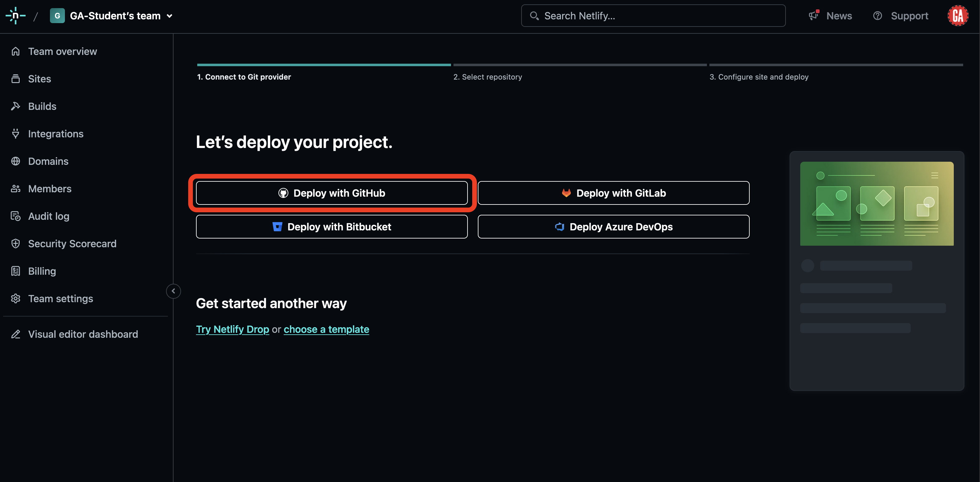
Task: Choose Deploy Azure DevOps
Action: [x=613, y=227]
